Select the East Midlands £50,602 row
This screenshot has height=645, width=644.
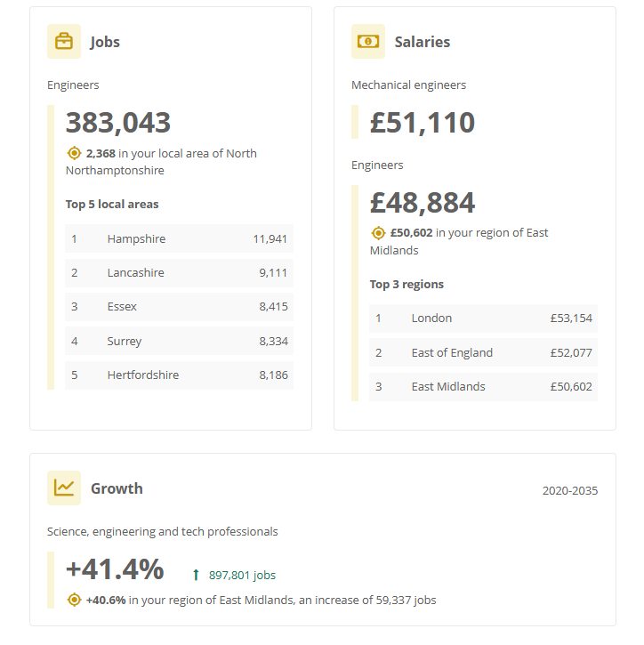483,386
